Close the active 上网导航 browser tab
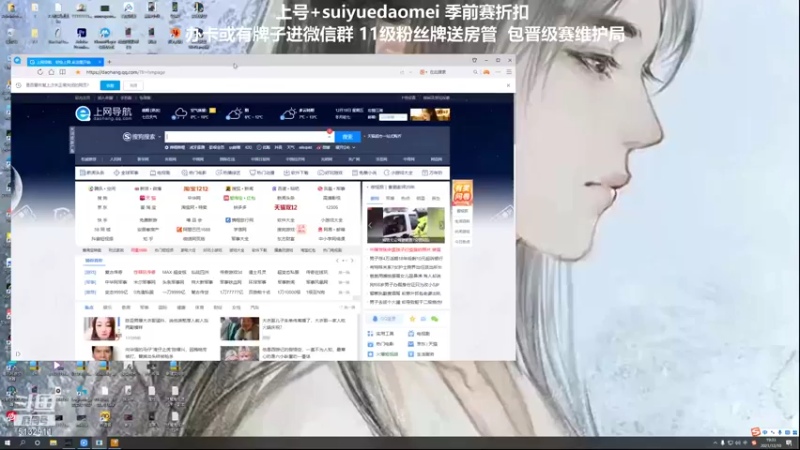This screenshot has height=450, width=800. [x=99, y=62]
